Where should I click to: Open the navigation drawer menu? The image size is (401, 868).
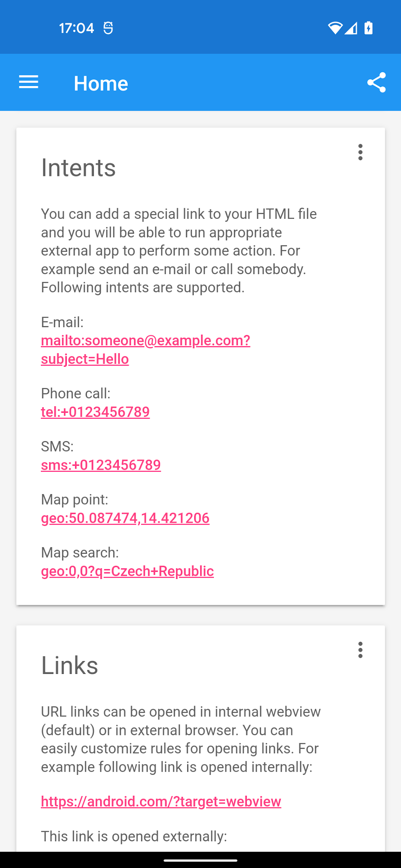point(28,82)
